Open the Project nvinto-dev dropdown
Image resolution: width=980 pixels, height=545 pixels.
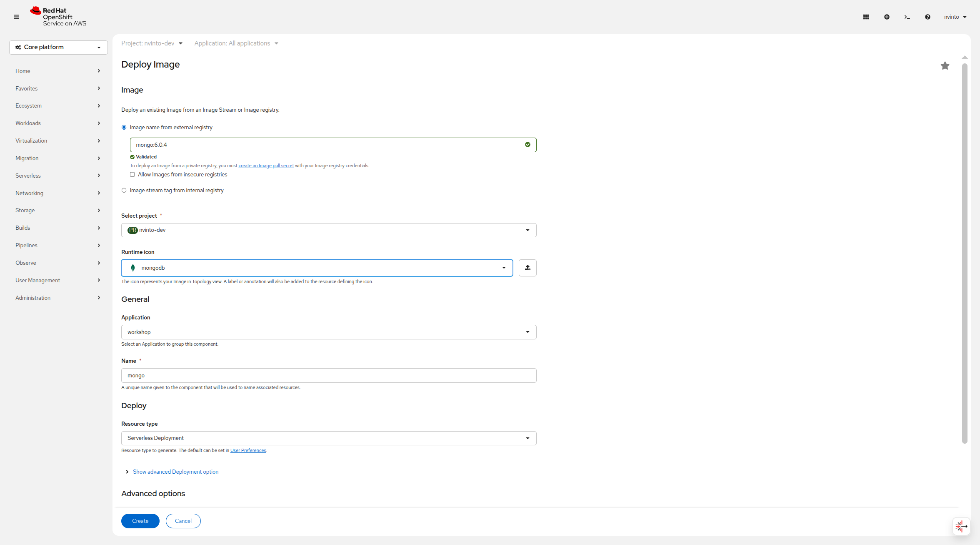click(152, 43)
